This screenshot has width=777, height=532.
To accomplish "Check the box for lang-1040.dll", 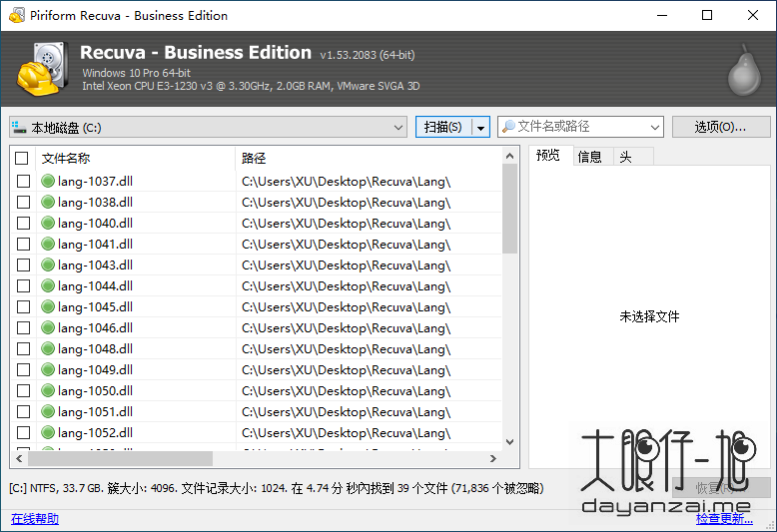I will pyautogui.click(x=23, y=223).
